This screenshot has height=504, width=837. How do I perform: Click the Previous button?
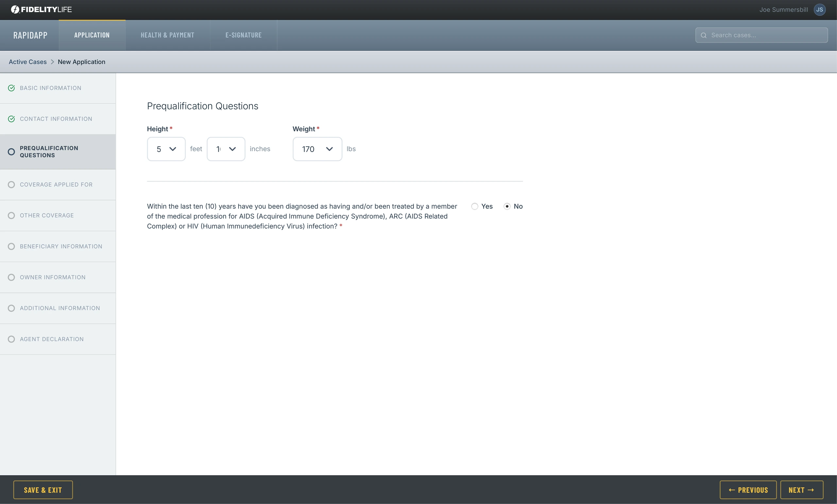tap(748, 490)
